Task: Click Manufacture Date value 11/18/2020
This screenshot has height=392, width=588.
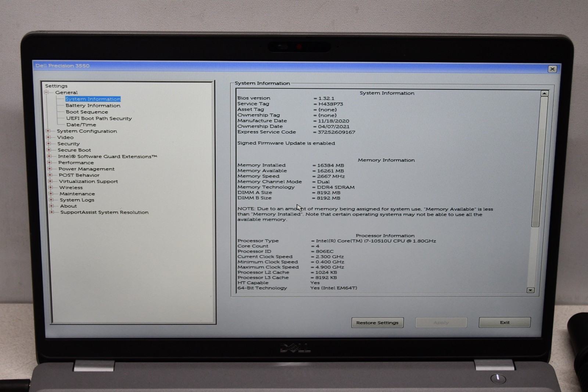Action: click(x=334, y=121)
